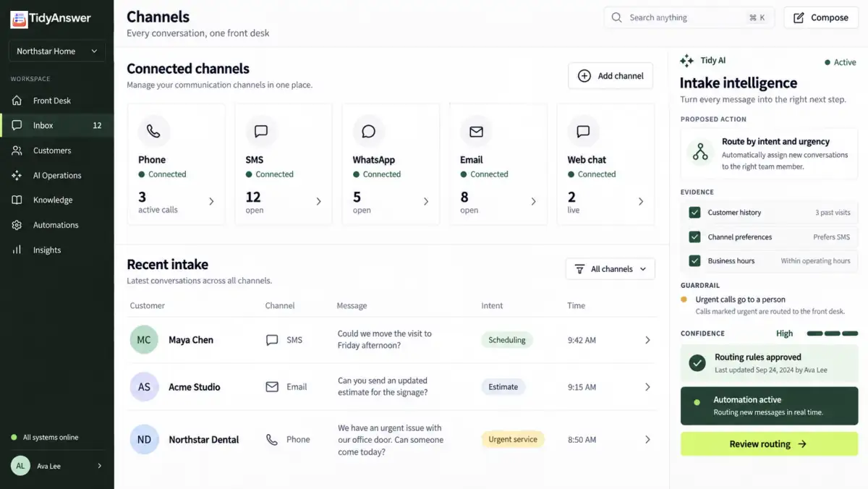The width and height of the screenshot is (868, 489).
Task: Click the Review routing button
Action: [x=769, y=444]
